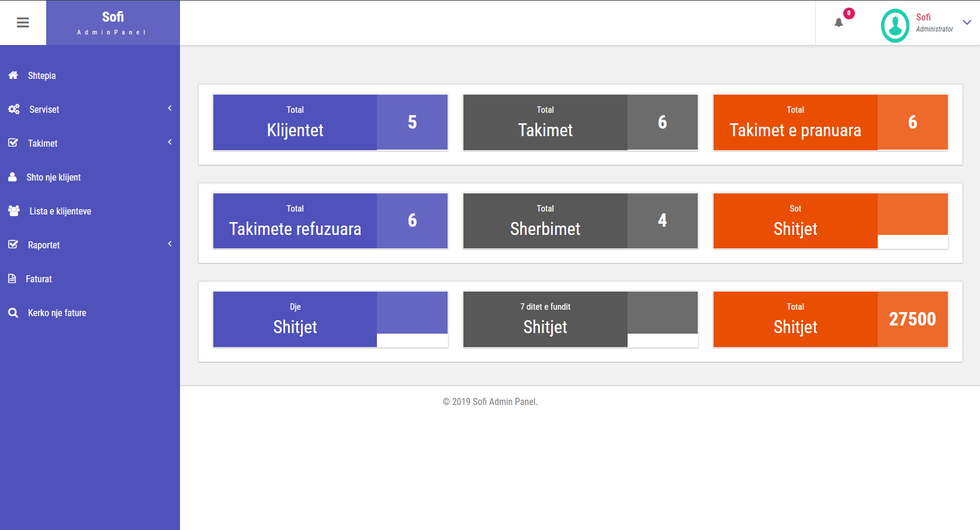
Task: Click the hamburger menu icon
Action: [x=23, y=23]
